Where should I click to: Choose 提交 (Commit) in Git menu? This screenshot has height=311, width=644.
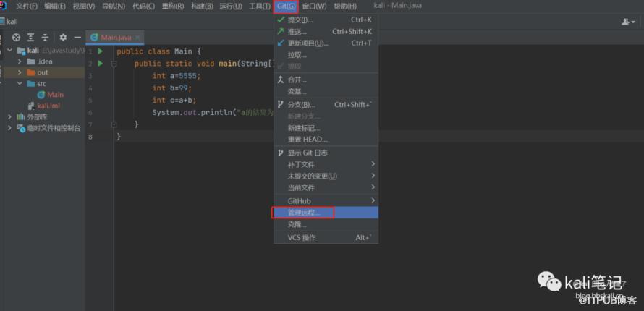point(326,20)
